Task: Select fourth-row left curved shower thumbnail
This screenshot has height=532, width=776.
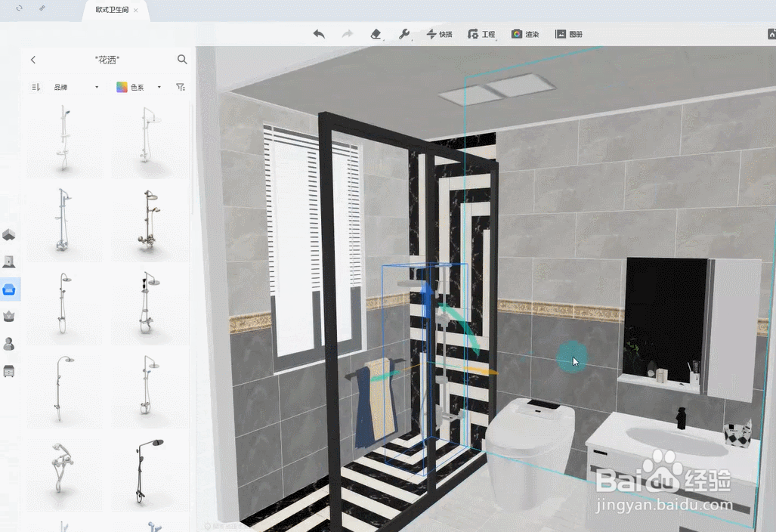Action: (64, 389)
